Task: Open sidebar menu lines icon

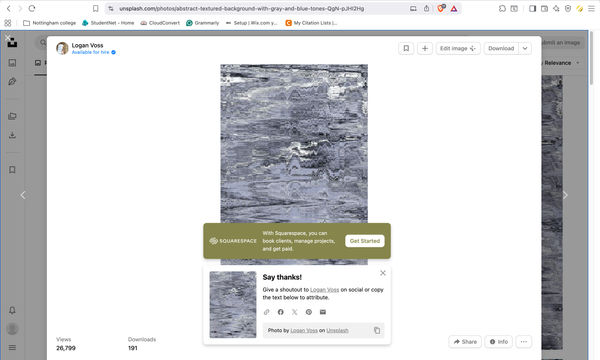Action: click(x=12, y=347)
